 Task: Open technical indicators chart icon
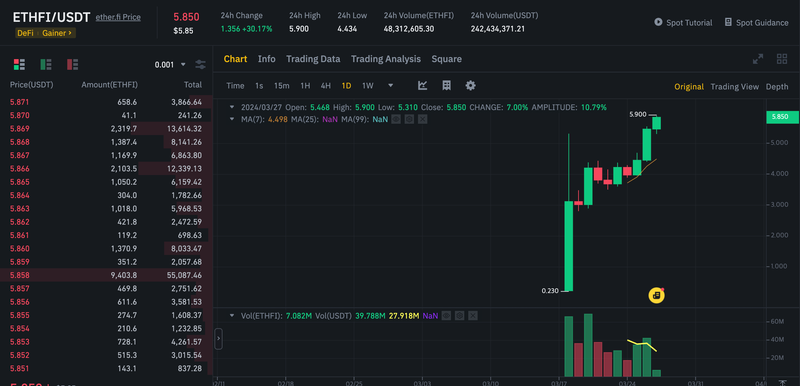[x=422, y=86]
